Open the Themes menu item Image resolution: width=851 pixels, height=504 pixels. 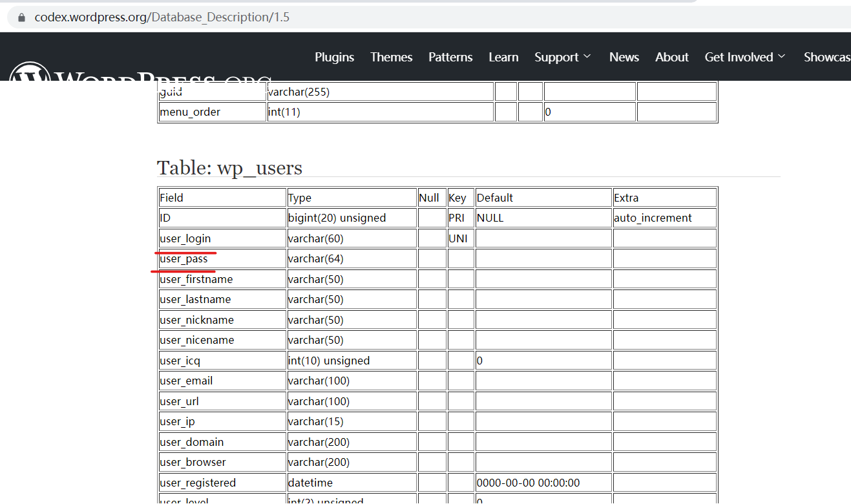[x=392, y=57]
